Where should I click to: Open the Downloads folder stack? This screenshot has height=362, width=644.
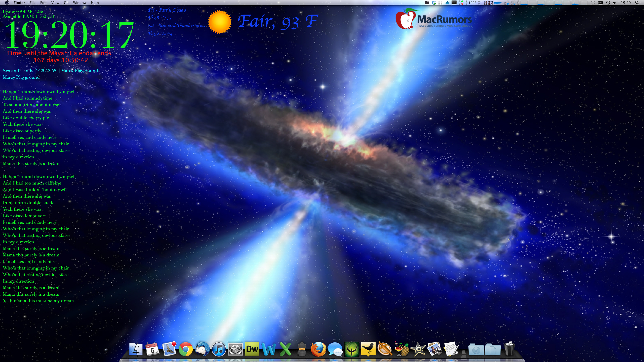pyautogui.click(x=476, y=349)
